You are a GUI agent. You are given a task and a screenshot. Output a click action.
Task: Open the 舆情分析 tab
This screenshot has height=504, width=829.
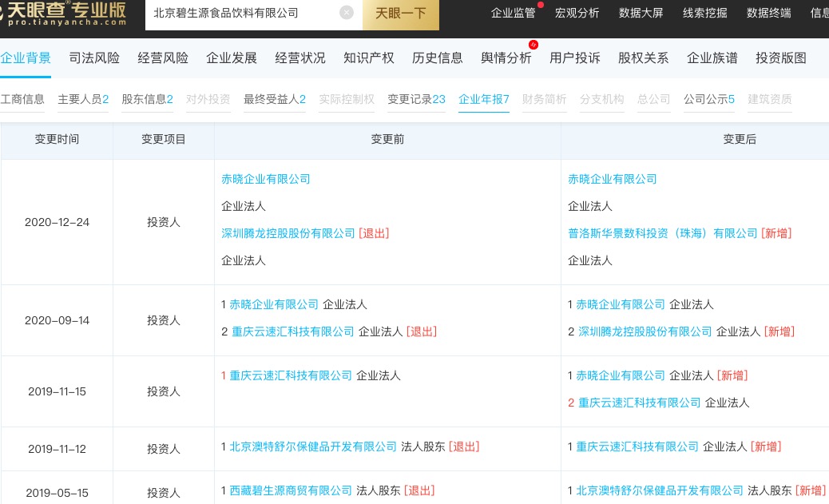506,58
